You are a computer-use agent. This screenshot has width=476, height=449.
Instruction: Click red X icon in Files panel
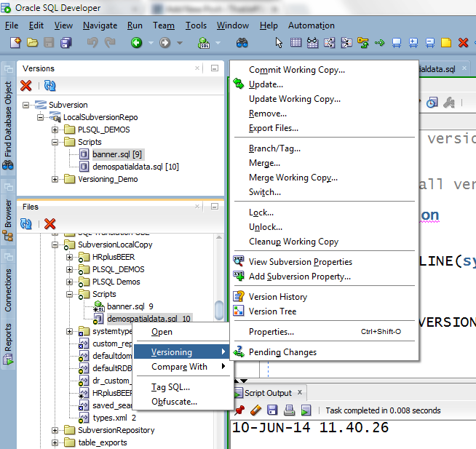coord(49,224)
